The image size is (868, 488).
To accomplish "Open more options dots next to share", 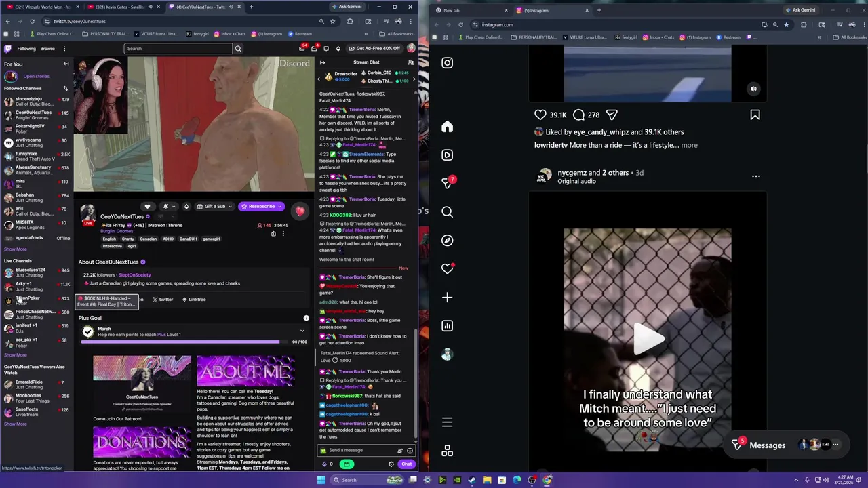I will click(283, 234).
